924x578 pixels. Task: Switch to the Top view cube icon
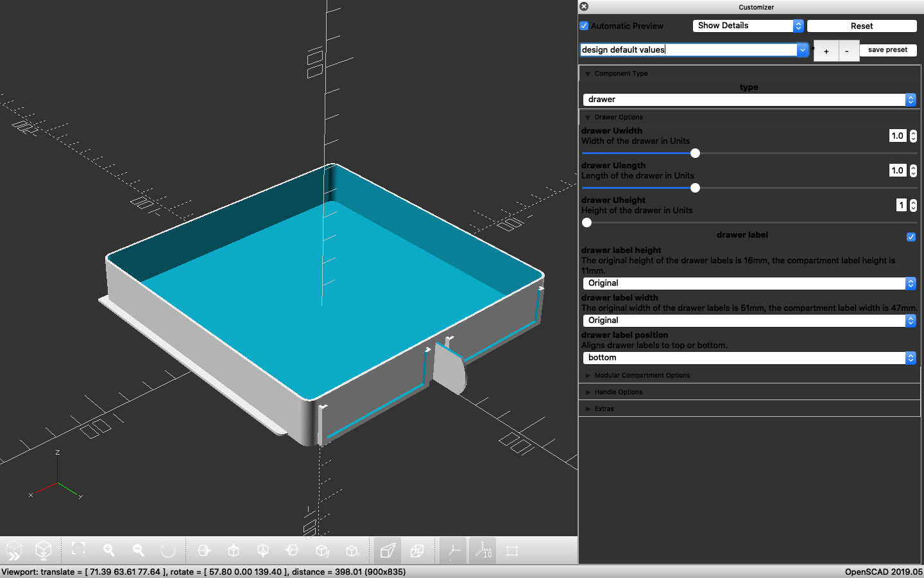pyautogui.click(x=234, y=550)
